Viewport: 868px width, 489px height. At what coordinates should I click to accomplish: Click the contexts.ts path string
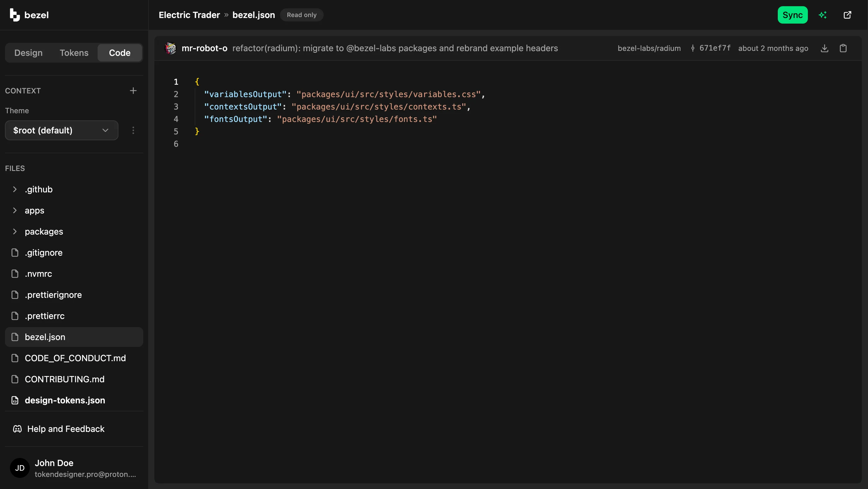pyautogui.click(x=379, y=106)
